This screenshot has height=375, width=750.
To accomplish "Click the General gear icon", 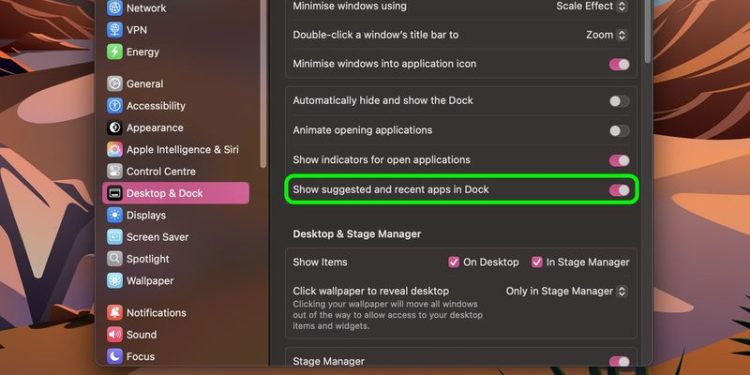I will [115, 84].
